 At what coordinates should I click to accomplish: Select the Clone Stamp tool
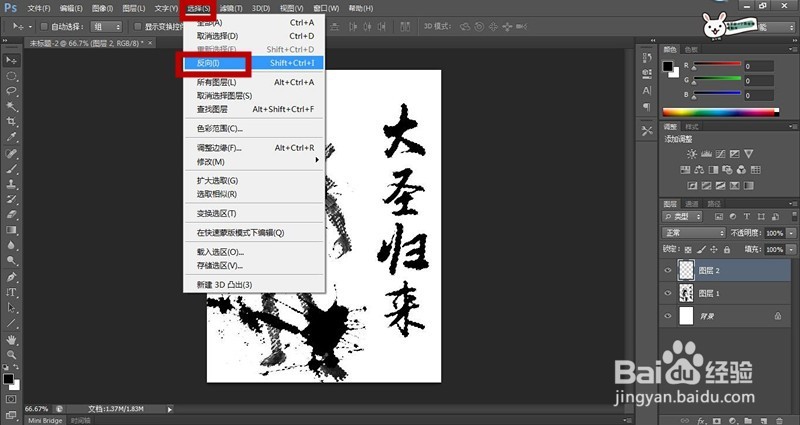pyautogui.click(x=11, y=184)
